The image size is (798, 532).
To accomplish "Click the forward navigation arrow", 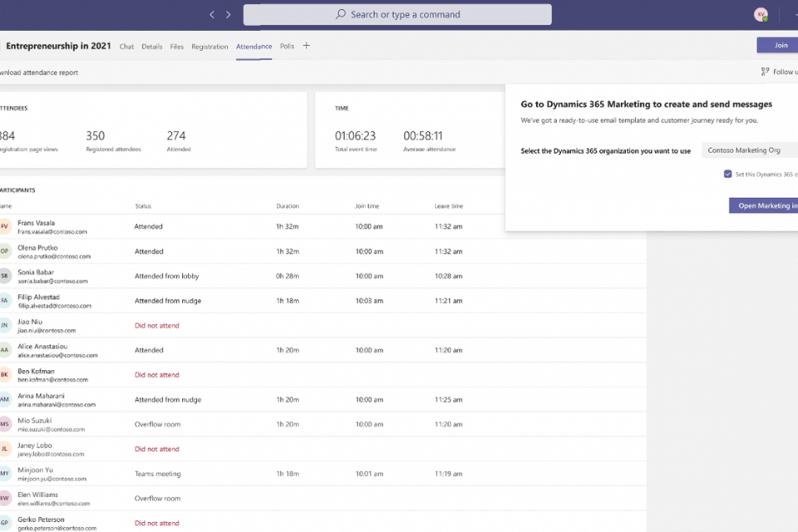I will (229, 14).
